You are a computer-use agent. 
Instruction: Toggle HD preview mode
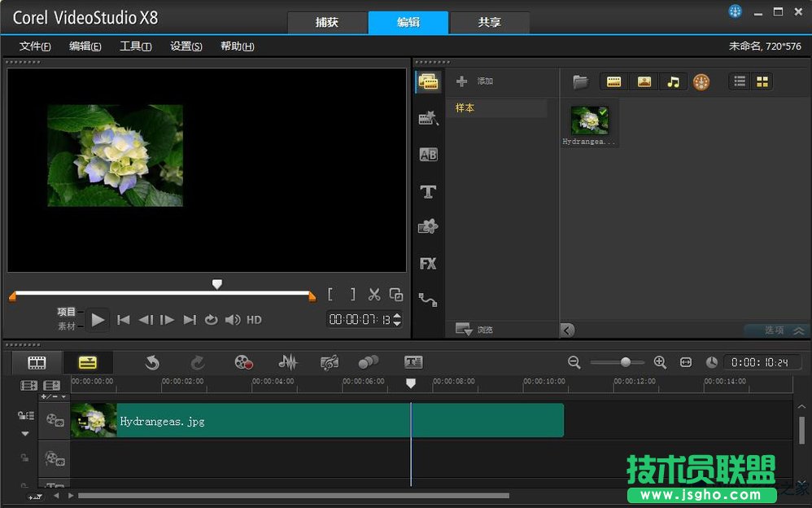coord(254,320)
